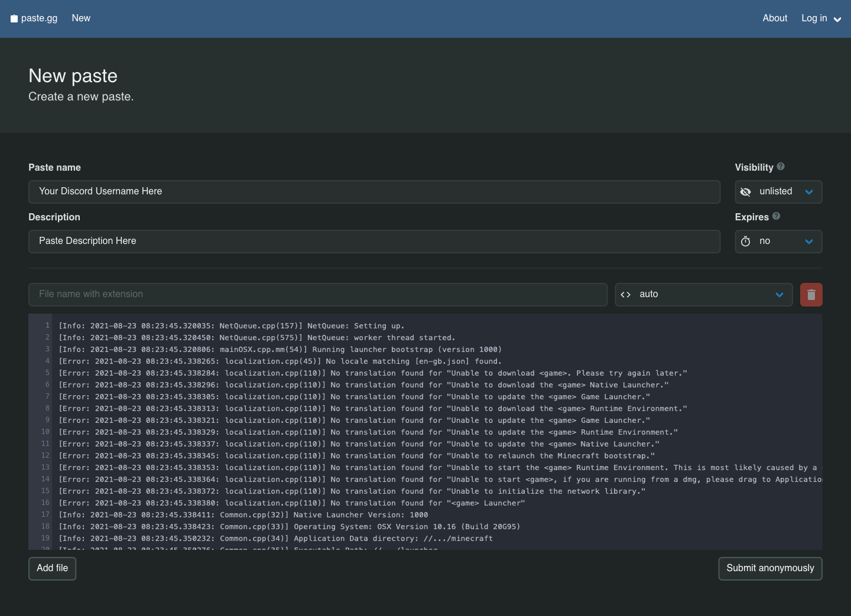This screenshot has height=616, width=851.
Task: Click the Paste Description input field
Action: (x=373, y=241)
